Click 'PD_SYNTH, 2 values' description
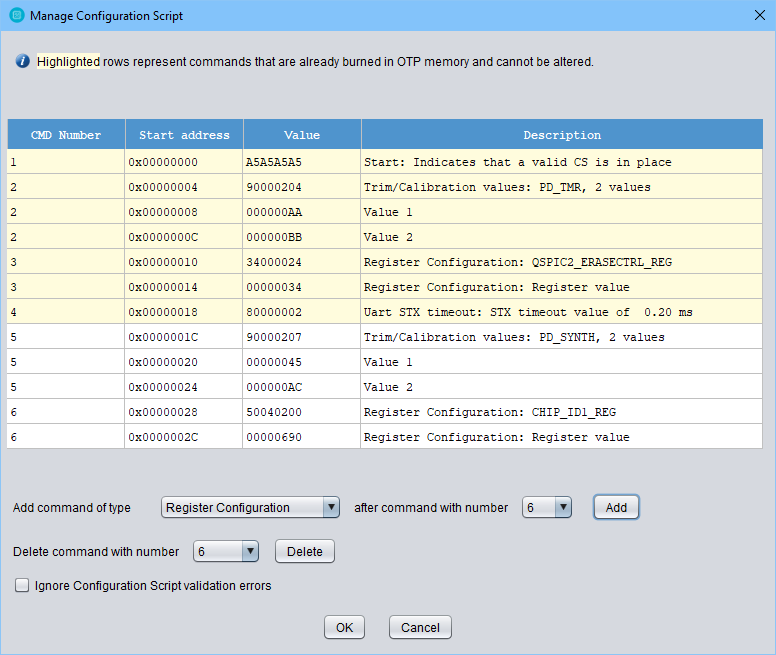This screenshot has width=776, height=655. [562, 337]
